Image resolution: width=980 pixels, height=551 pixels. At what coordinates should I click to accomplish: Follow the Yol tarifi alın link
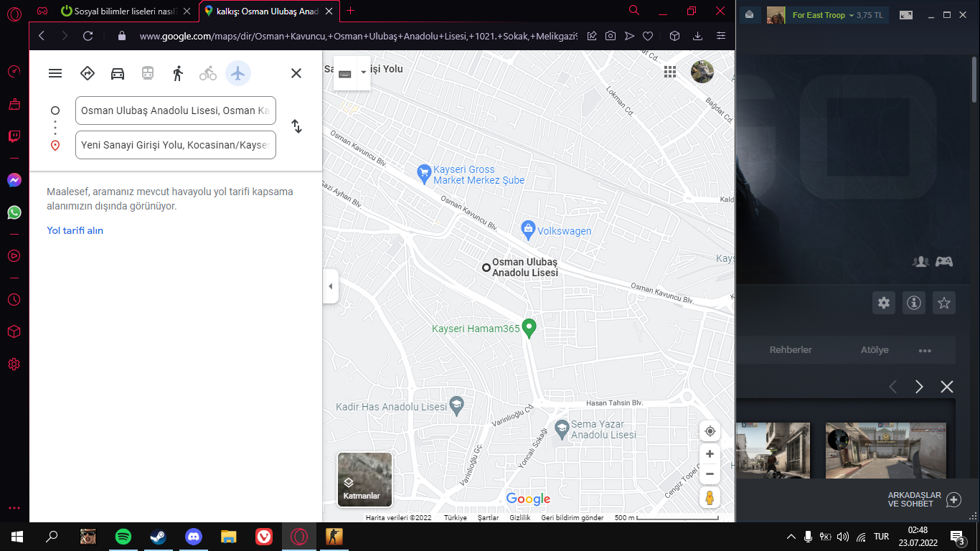tap(75, 230)
